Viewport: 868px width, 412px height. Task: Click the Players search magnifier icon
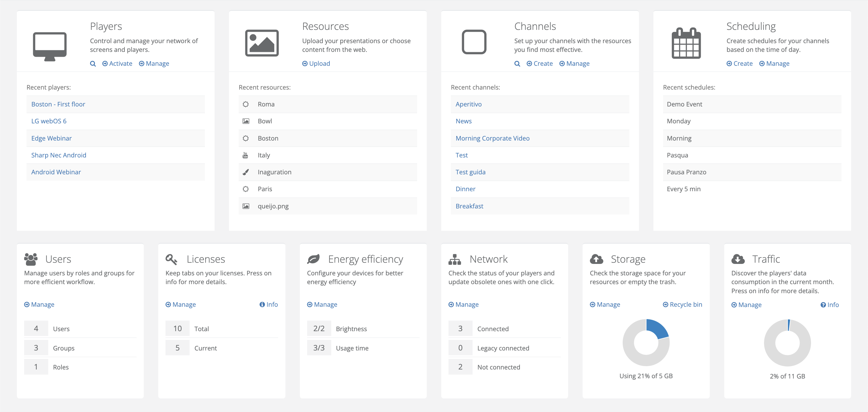93,64
